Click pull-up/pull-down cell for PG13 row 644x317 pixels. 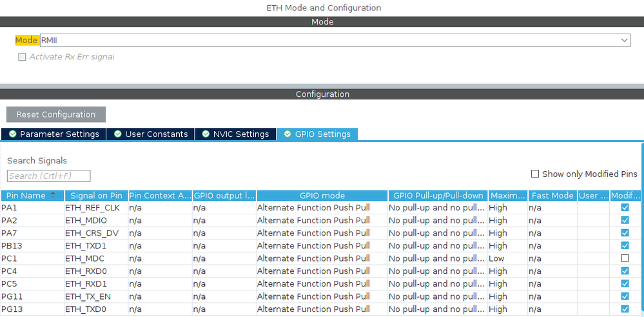coord(438,309)
